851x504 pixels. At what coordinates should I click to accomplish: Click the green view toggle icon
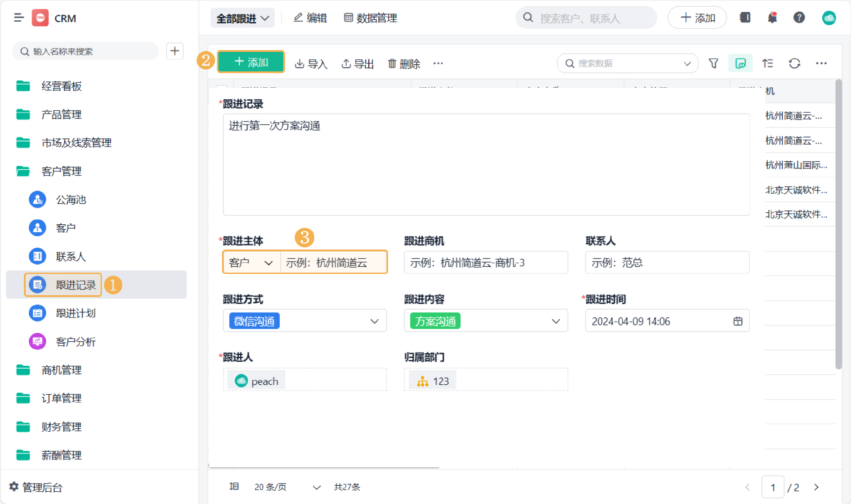740,63
